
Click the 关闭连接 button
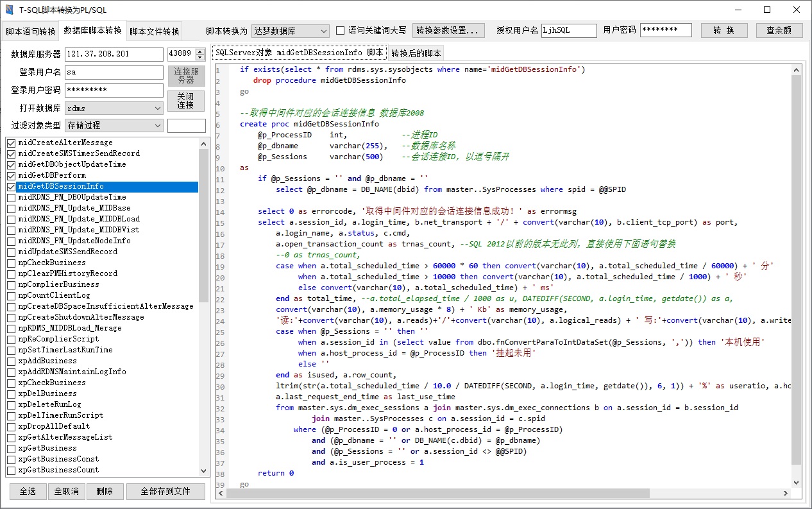(x=186, y=101)
